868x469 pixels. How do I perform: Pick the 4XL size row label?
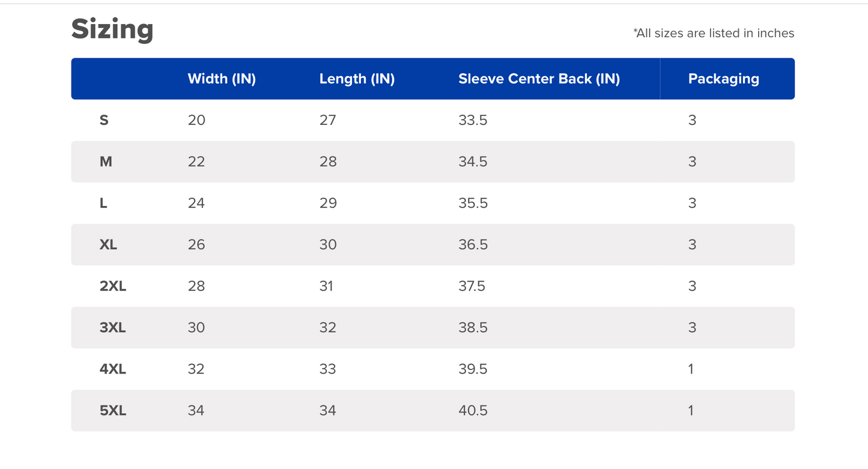[113, 369]
